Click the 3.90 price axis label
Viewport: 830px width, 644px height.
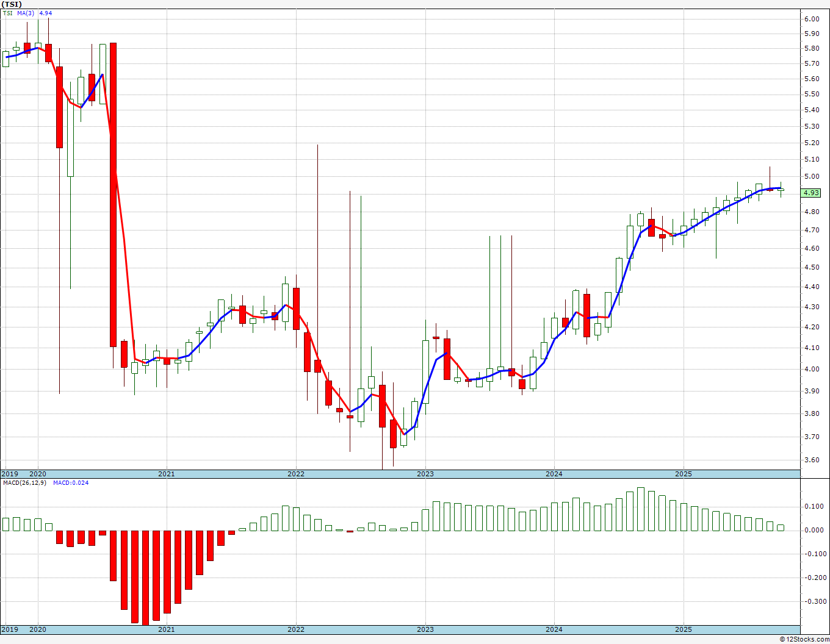[812, 391]
